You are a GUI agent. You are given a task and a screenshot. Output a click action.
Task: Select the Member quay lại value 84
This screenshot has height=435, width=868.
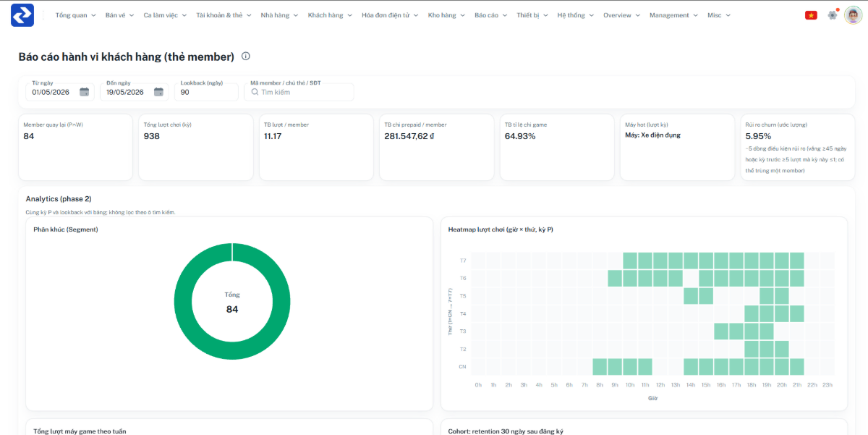pyautogui.click(x=29, y=136)
